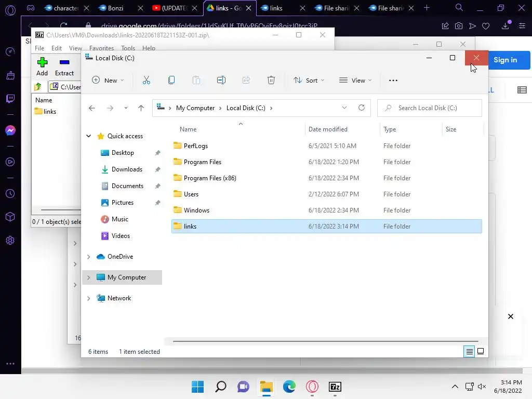This screenshot has width=532, height=399.
Task: Collapse the Quick access tree node
Action: pos(88,136)
